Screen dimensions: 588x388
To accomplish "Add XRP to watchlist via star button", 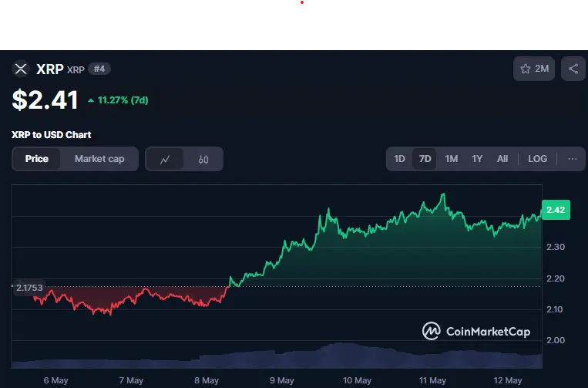I will [534, 69].
